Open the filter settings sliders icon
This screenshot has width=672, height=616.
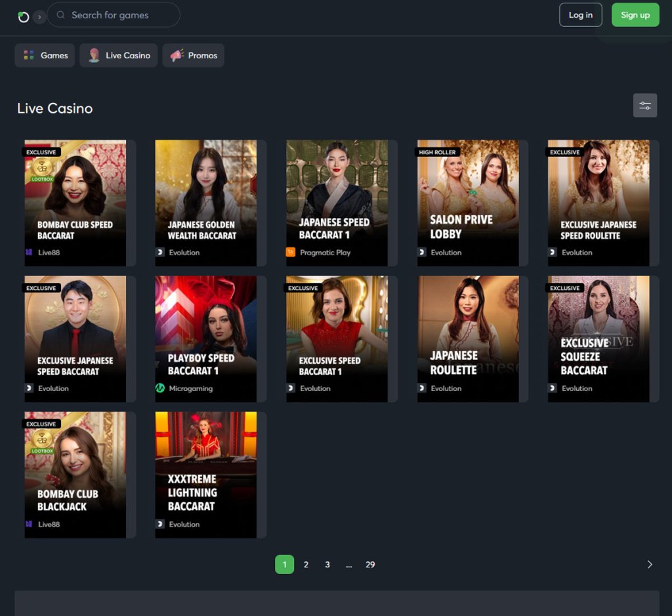click(644, 106)
